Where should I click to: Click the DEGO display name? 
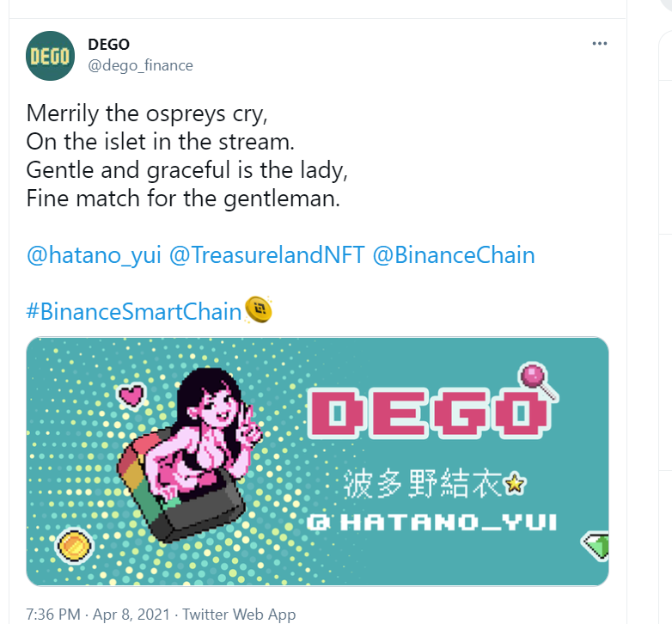[x=109, y=45]
